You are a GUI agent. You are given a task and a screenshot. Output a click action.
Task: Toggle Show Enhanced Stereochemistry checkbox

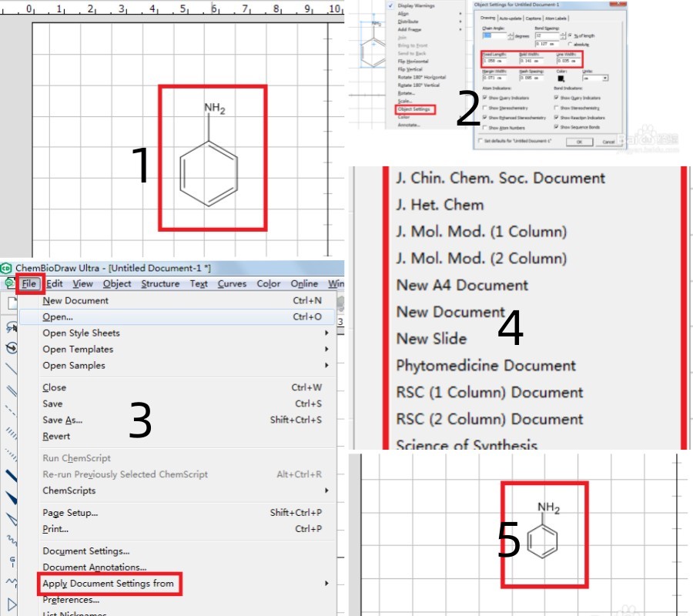(x=485, y=118)
